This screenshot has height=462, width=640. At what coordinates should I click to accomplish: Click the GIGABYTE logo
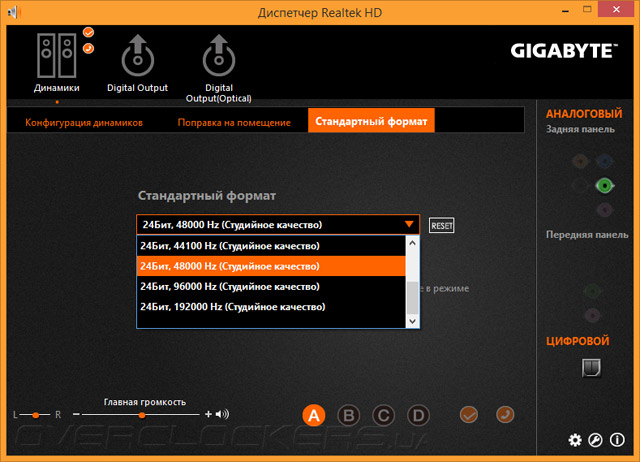click(x=564, y=51)
